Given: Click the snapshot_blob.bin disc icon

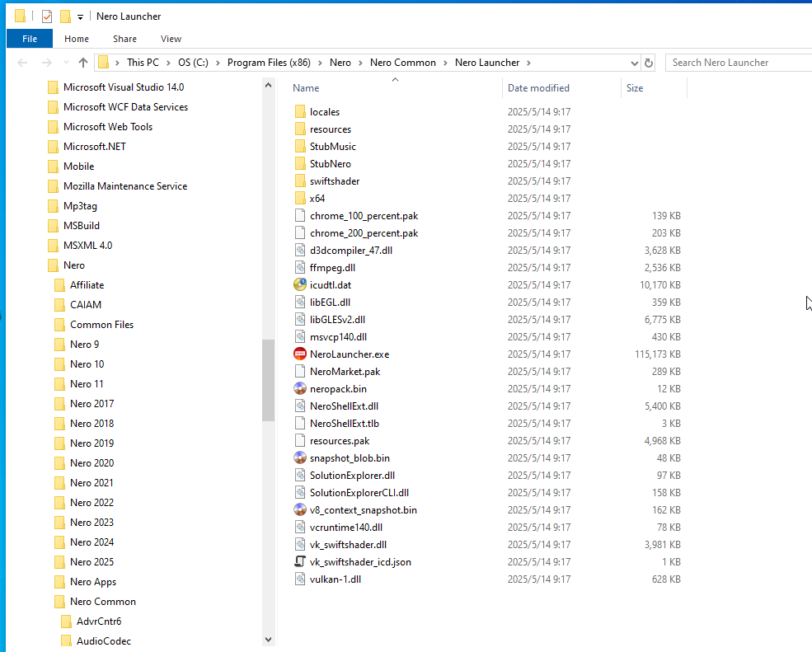Looking at the screenshot, I should (300, 457).
